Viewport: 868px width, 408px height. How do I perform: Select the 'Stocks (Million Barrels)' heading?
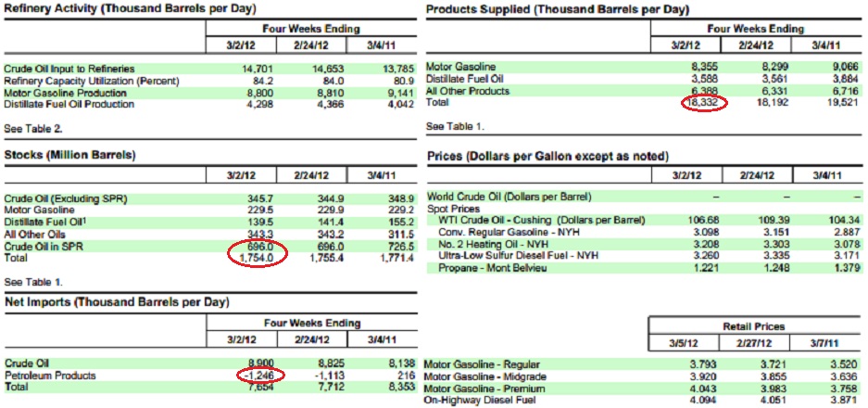coord(70,156)
